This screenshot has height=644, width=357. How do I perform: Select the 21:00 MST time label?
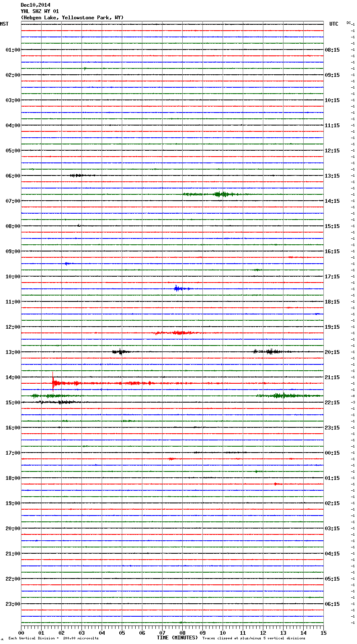coord(13,554)
